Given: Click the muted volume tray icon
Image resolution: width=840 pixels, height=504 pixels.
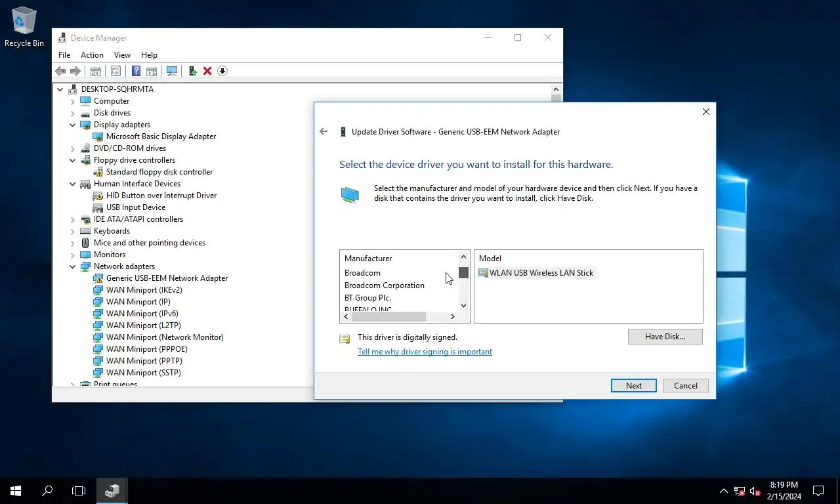Looking at the screenshot, I should pos(755,491).
